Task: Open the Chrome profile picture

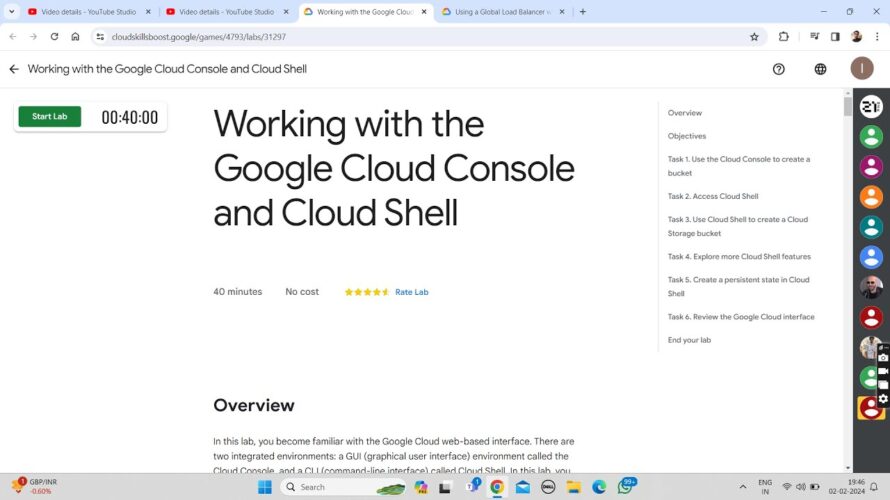Action: click(x=857, y=37)
